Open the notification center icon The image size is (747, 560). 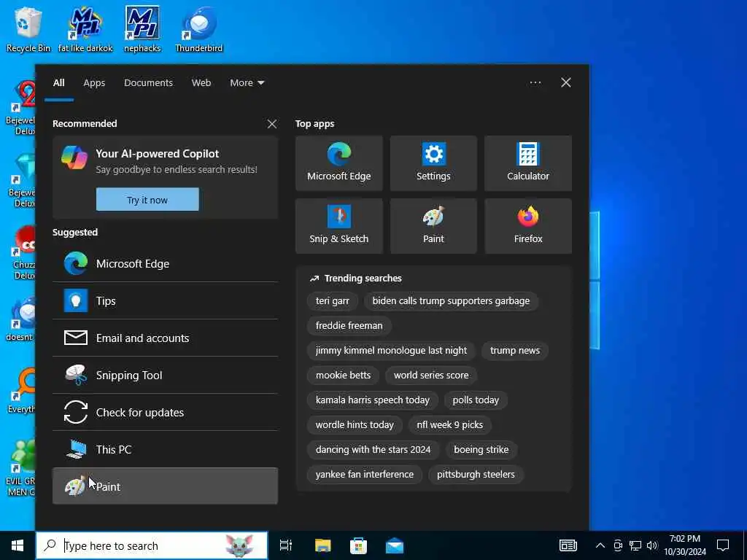[723, 545]
